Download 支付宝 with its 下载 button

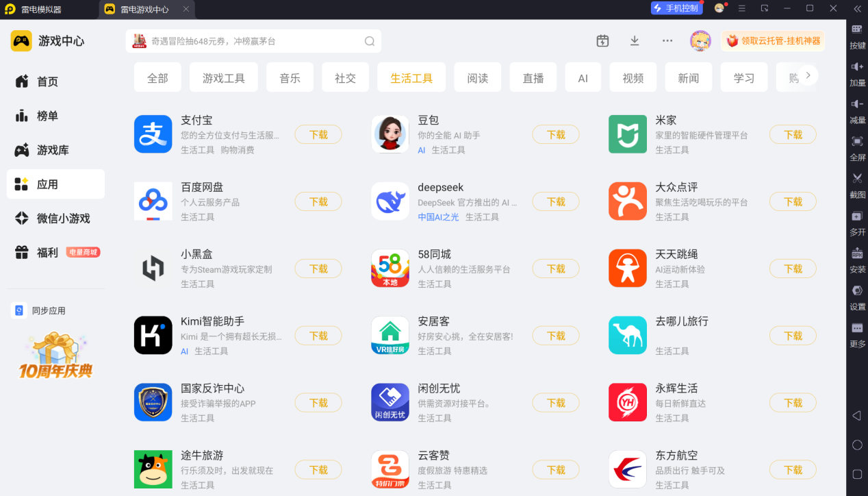[318, 134]
